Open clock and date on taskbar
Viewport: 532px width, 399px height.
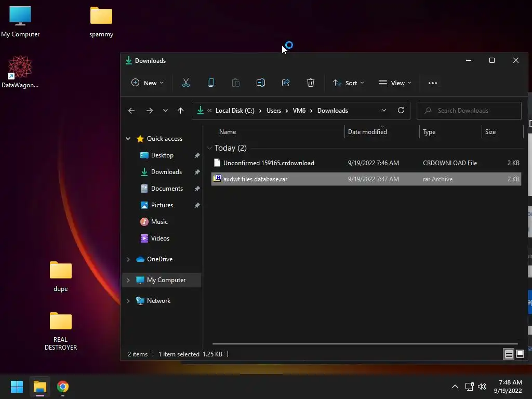pyautogui.click(x=508, y=387)
